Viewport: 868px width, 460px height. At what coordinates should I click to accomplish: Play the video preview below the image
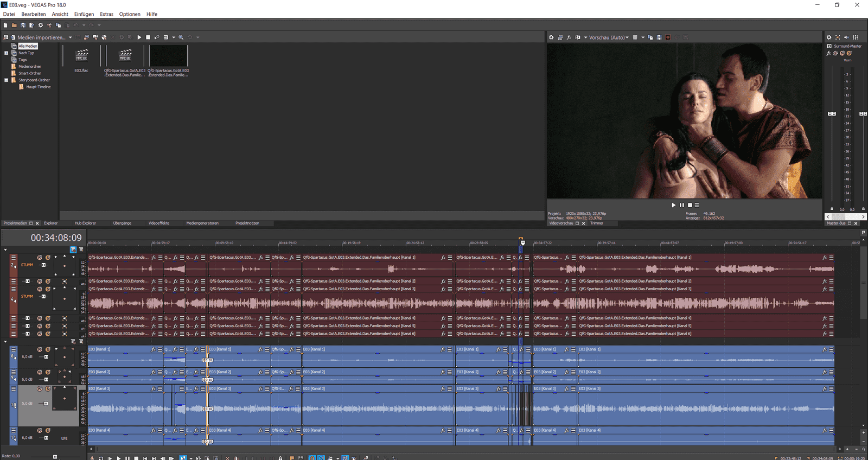point(674,205)
